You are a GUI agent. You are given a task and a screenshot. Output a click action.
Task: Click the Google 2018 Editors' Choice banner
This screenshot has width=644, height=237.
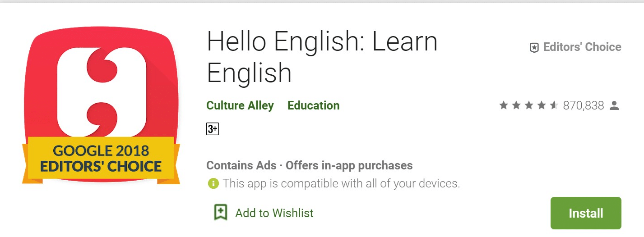coord(101,158)
